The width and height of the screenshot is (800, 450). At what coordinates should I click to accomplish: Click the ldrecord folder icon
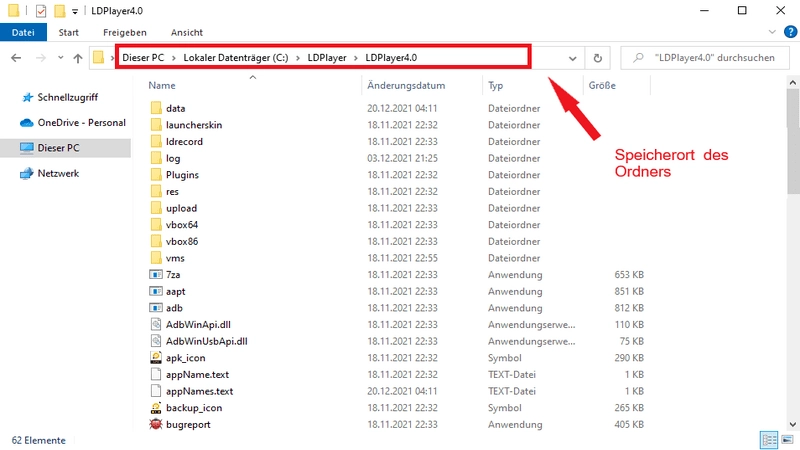156,141
